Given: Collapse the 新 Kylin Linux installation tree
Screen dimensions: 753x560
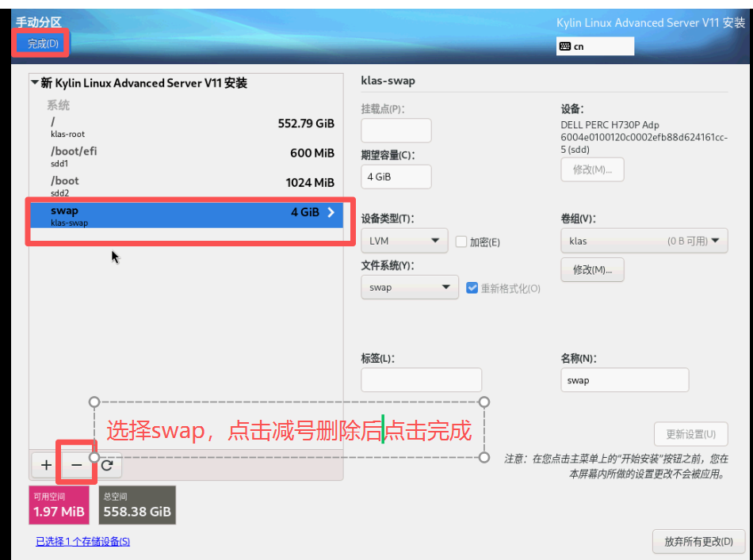Looking at the screenshot, I should point(35,83).
